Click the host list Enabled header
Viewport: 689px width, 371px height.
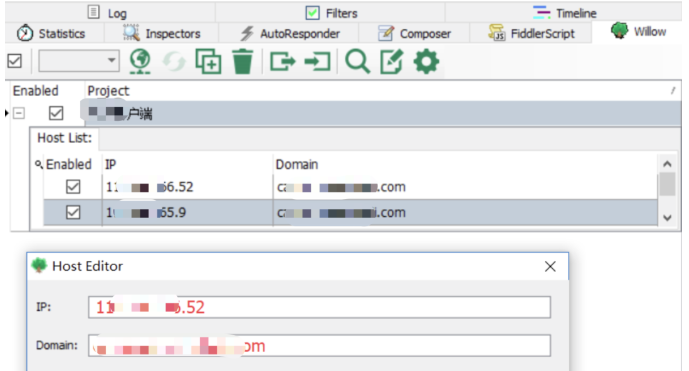click(x=69, y=164)
